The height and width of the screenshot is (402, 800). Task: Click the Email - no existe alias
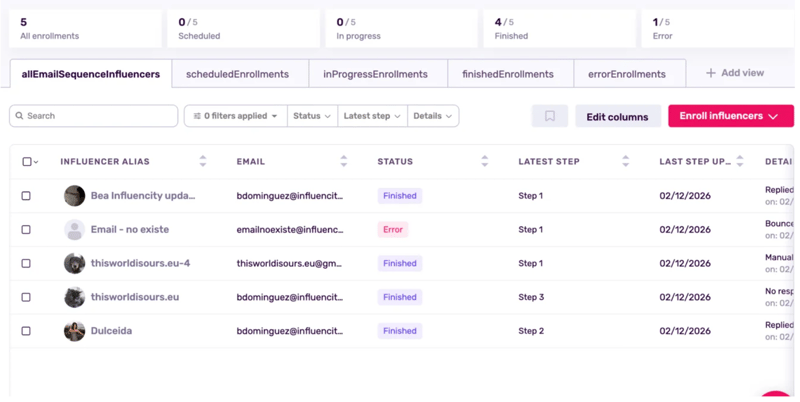click(x=130, y=230)
